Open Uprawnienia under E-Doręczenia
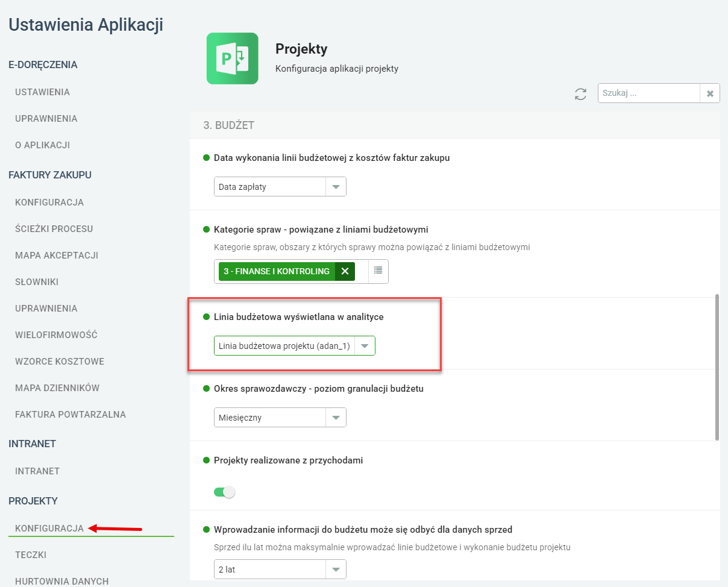Screen dimensions: 728x587 (46, 119)
